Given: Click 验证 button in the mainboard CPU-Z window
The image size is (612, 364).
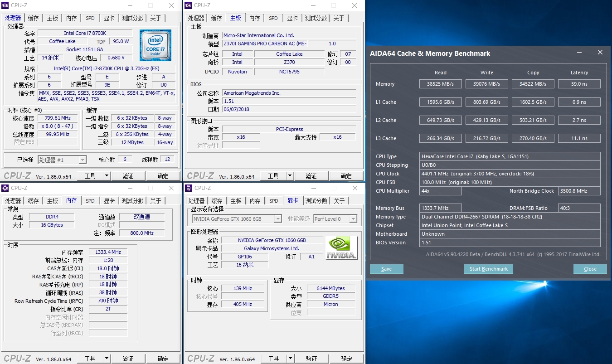Looking at the screenshot, I should tap(311, 176).
